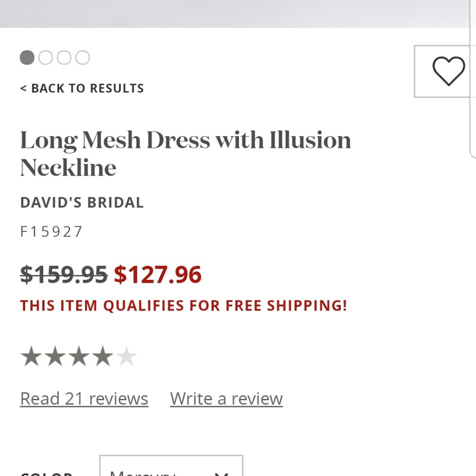This screenshot has height=476, width=476.
Task: Click Write a review
Action: coord(227,398)
